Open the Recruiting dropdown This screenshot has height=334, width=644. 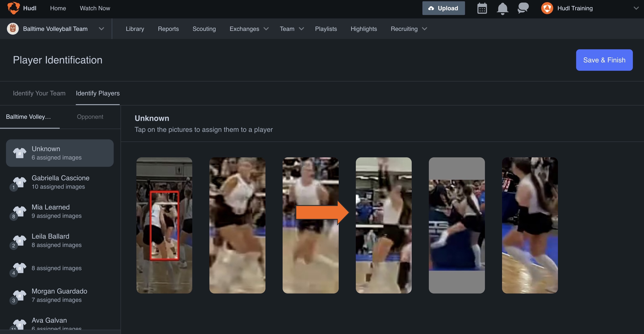click(409, 29)
